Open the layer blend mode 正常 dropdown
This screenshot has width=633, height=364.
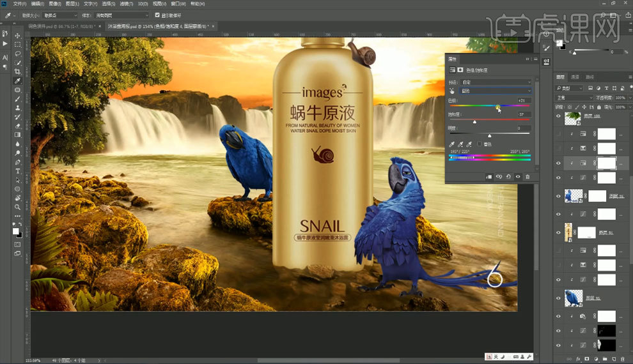574,98
